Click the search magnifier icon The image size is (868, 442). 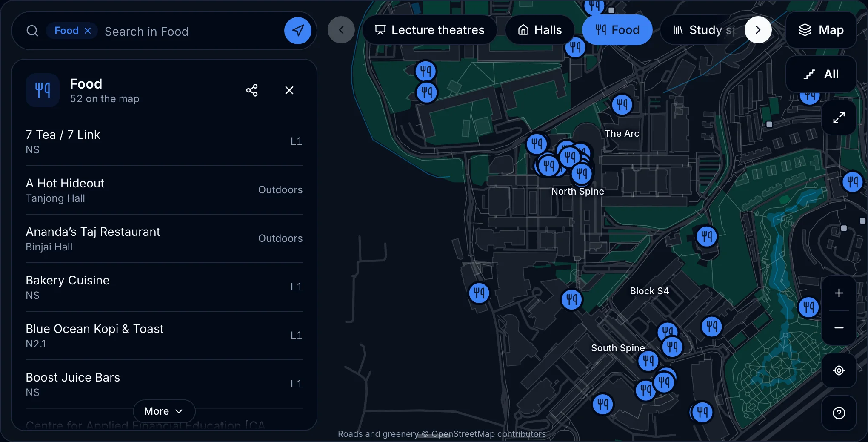[32, 31]
